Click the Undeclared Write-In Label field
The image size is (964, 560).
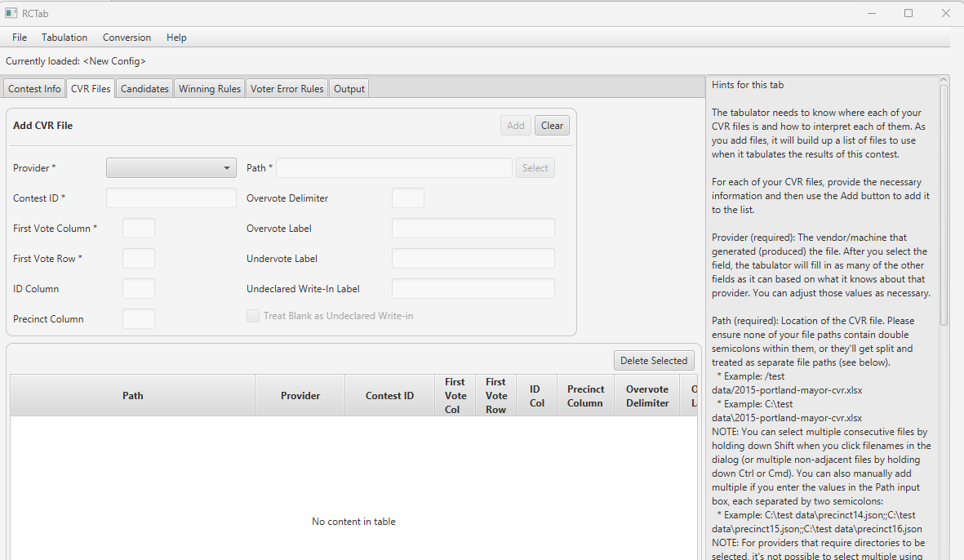click(x=473, y=288)
